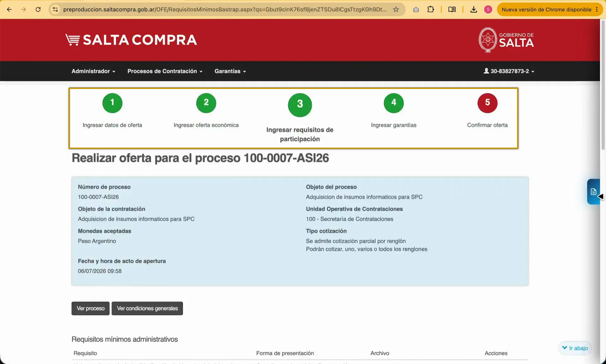The image size is (606, 364).
Task: Click Confirmar oferta label
Action: coord(487,125)
